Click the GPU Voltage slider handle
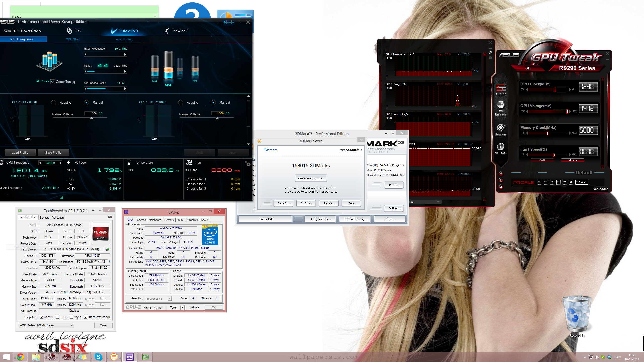This screenshot has height=362, width=644. point(567,111)
